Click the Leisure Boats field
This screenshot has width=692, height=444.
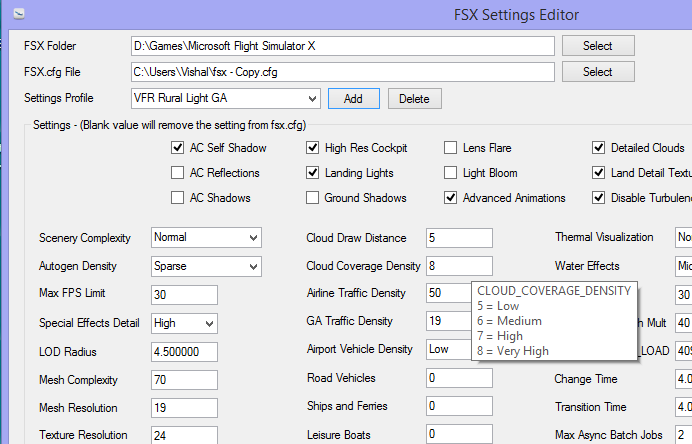click(459, 434)
